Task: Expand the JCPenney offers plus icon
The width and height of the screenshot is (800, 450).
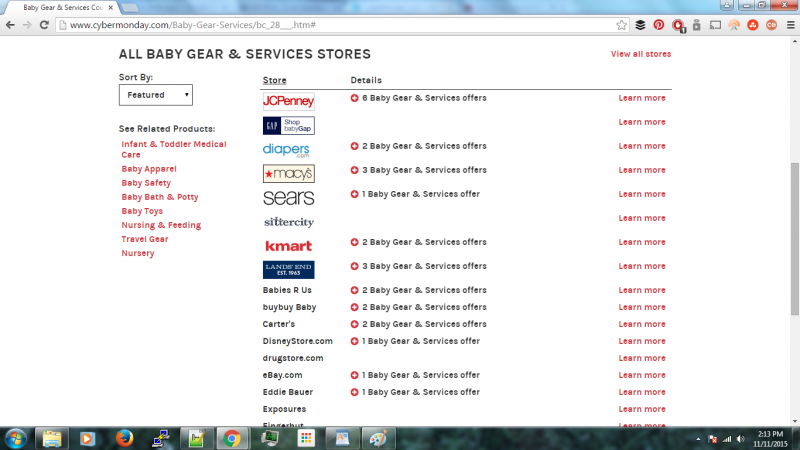Action: (354, 98)
